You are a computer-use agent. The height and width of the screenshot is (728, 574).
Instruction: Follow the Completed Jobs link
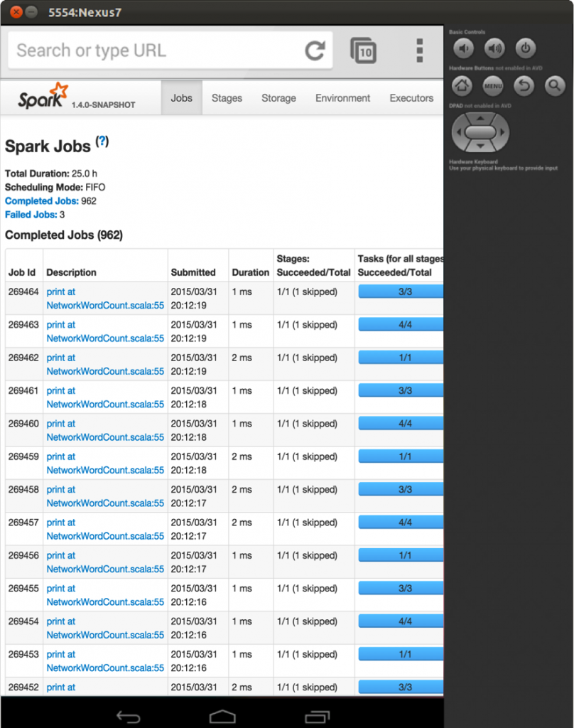[x=42, y=201]
